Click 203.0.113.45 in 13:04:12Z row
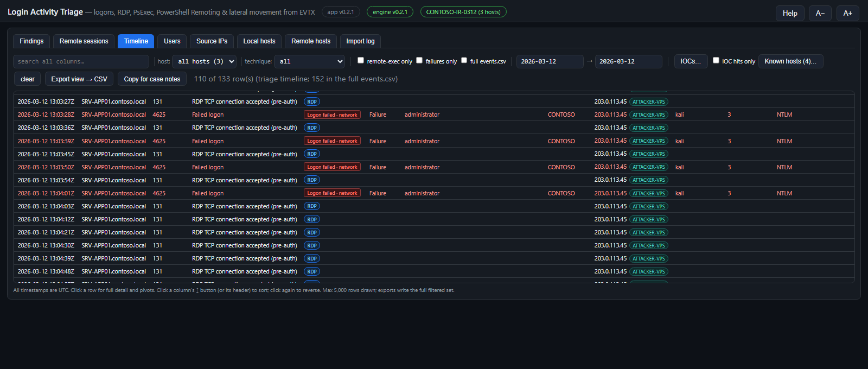868x369 pixels. click(610, 219)
